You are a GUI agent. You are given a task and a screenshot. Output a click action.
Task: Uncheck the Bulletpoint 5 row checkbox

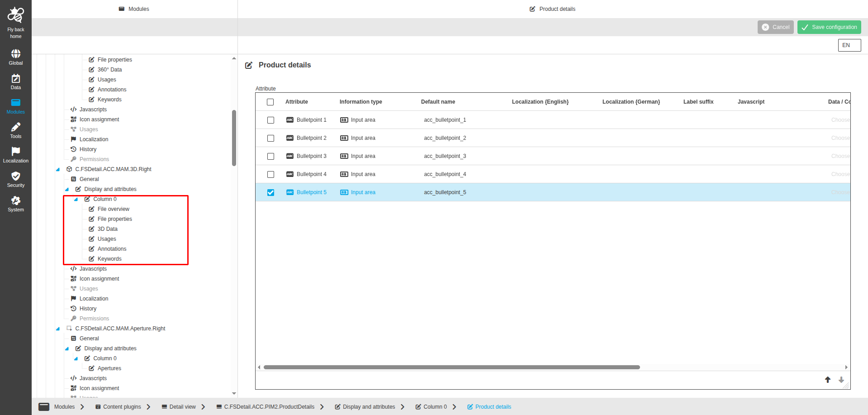click(x=270, y=193)
